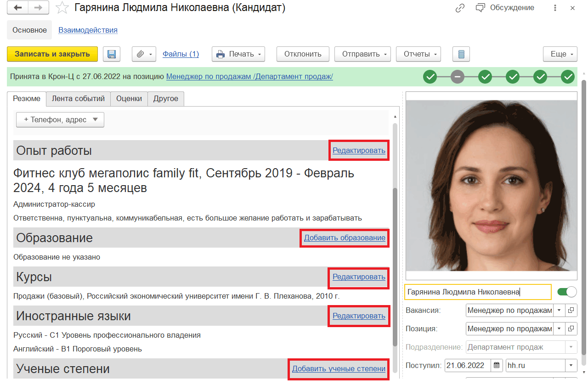Click the list document icon after Отчеты

click(x=461, y=54)
